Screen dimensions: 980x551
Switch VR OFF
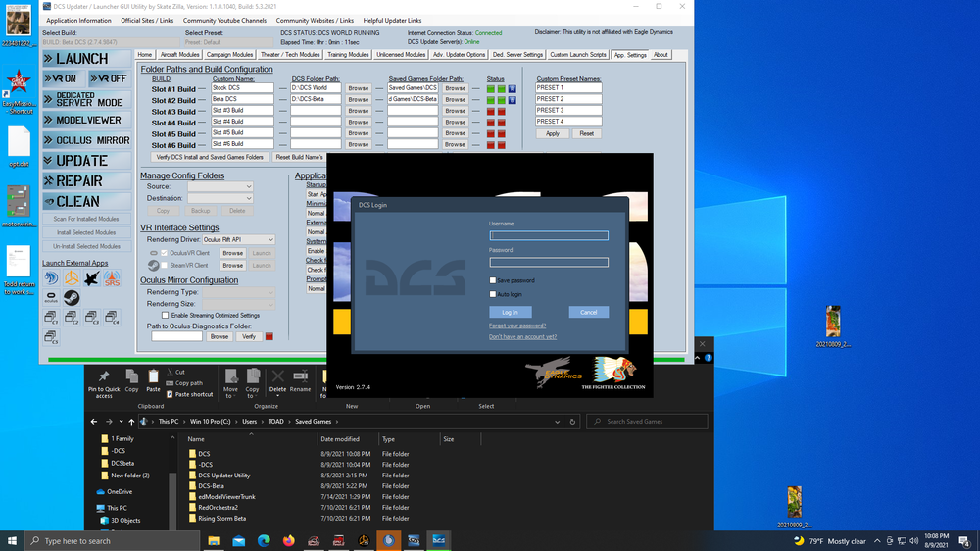[x=110, y=78]
